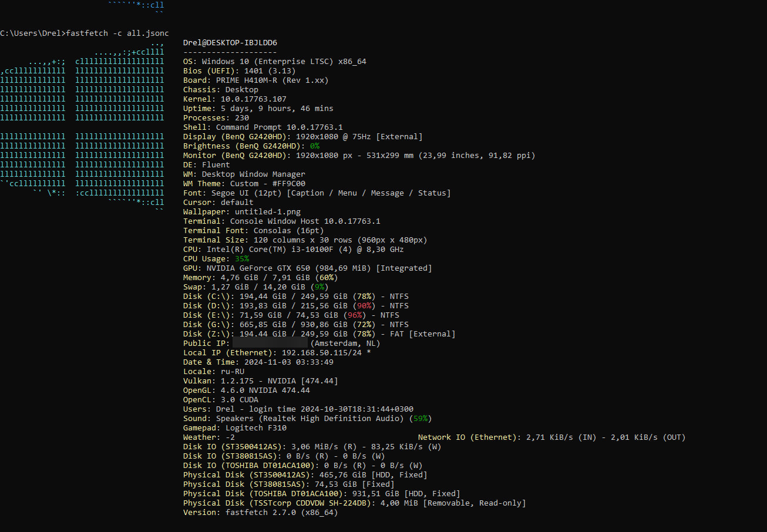
Task: Click the Sound Speakers 59% volume value
Action: [420, 419]
